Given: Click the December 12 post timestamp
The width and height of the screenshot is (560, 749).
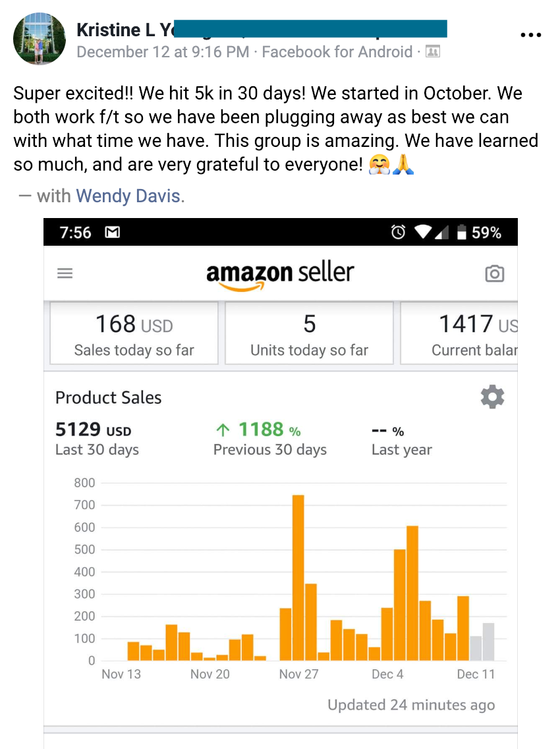Looking at the screenshot, I should [163, 51].
